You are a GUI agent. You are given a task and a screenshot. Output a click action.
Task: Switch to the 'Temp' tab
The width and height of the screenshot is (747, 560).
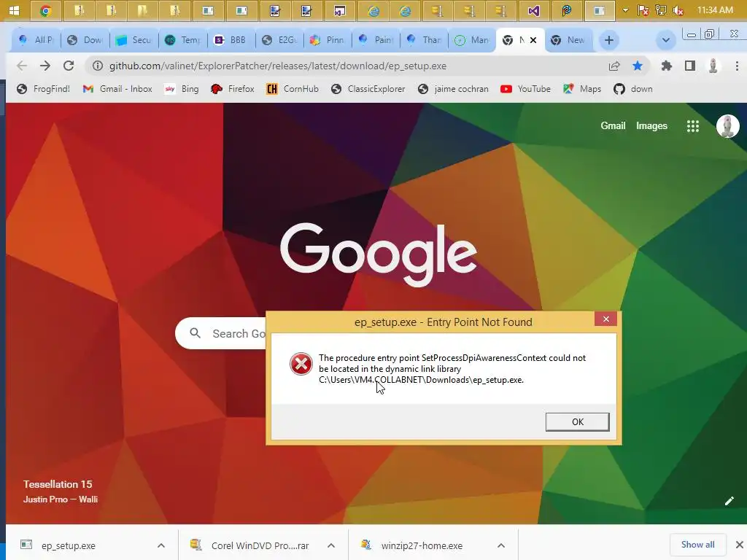click(183, 40)
